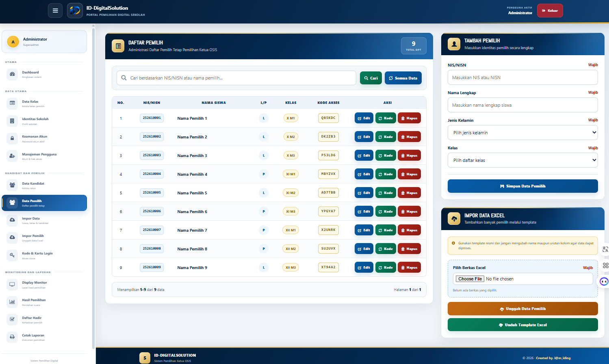Open Identitas Sekolah via its building icon
Viewport: 609px width, 364px height.
(12, 121)
